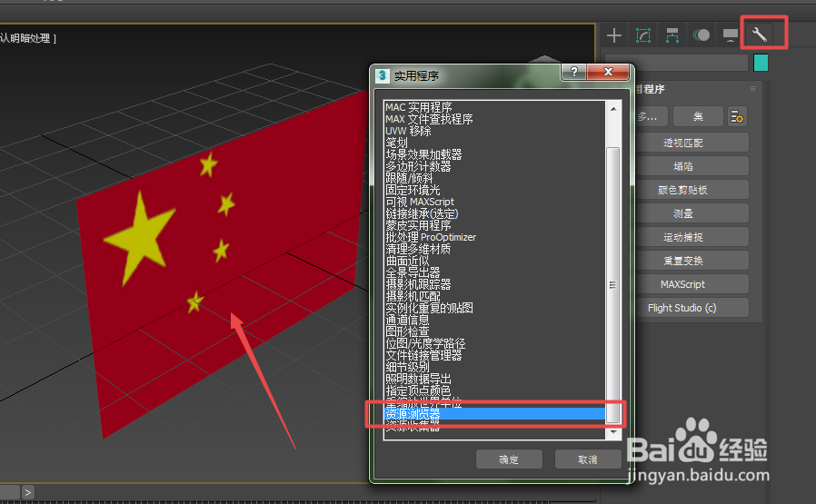The height and width of the screenshot is (504, 816).
Task: Select 链接继承(选定) in the list
Action: tap(422, 213)
